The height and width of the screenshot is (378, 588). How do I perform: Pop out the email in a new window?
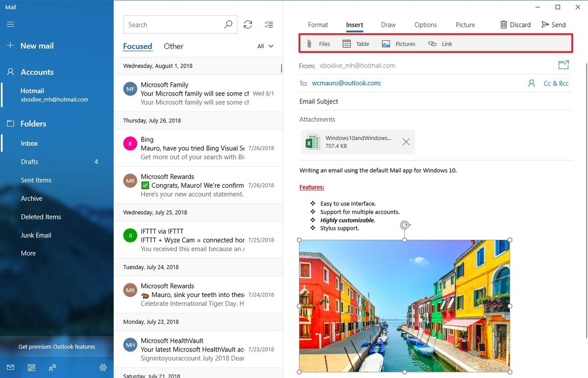[x=563, y=65]
